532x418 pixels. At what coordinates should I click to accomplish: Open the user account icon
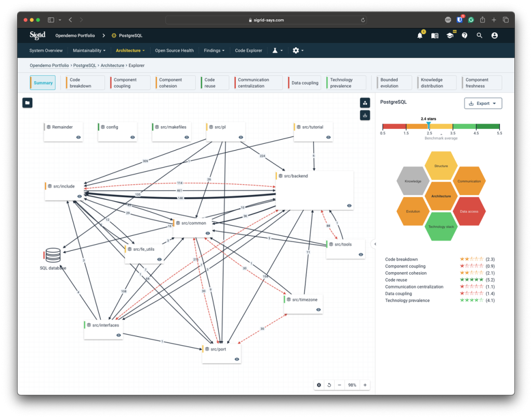[495, 35]
